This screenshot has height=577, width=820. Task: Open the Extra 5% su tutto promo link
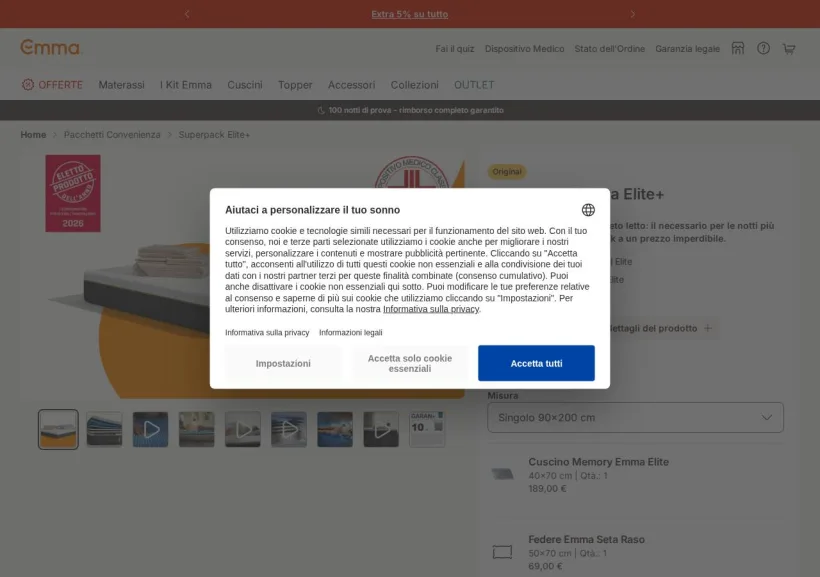pos(409,14)
